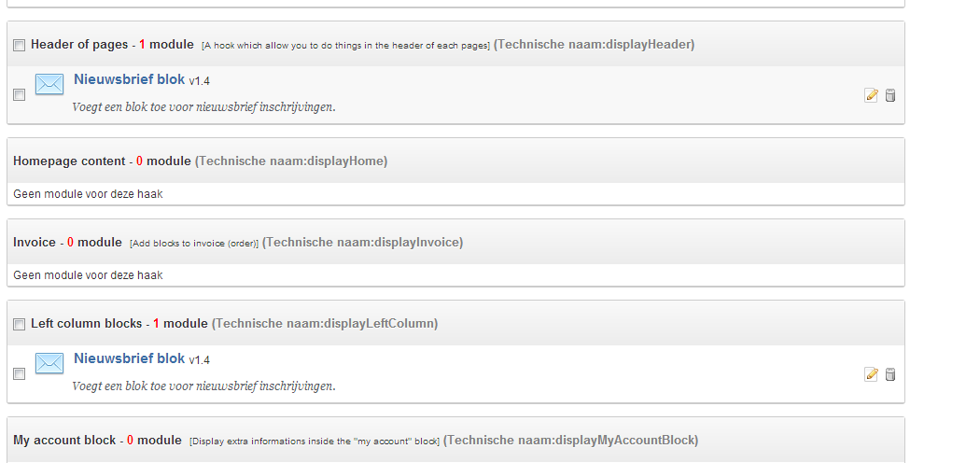
Task: Edit Nieuwsbrief blok in Header of pages
Action: coord(872,95)
